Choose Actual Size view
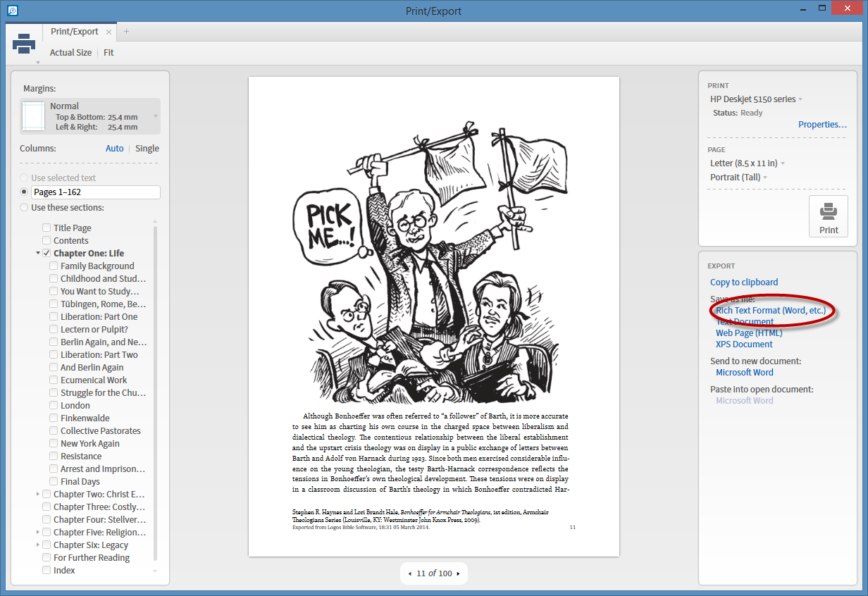The width and height of the screenshot is (868, 596). click(x=70, y=53)
